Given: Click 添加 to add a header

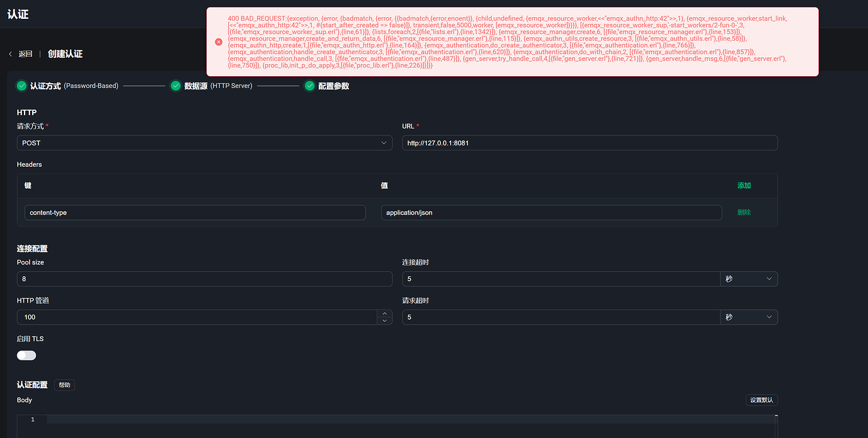Looking at the screenshot, I should pyautogui.click(x=744, y=186).
